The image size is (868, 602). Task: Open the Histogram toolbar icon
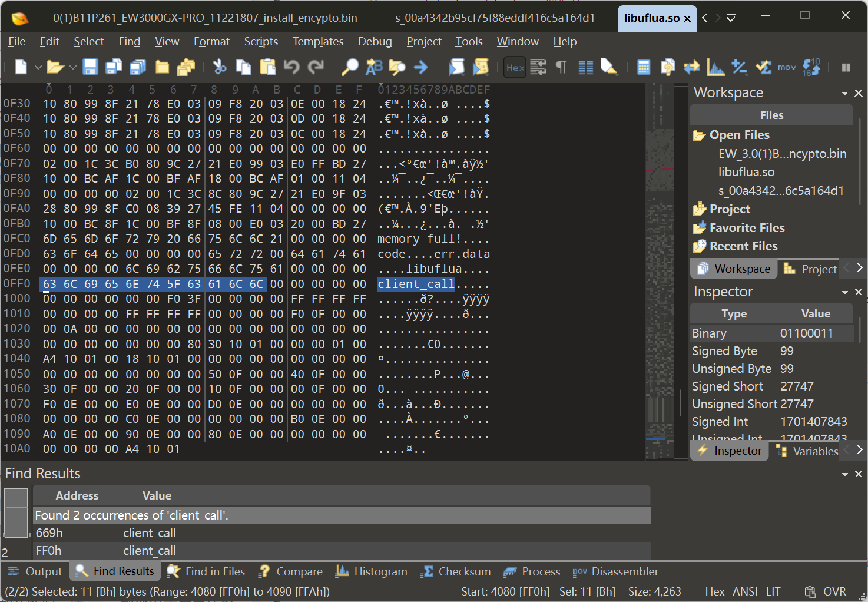tap(715, 67)
